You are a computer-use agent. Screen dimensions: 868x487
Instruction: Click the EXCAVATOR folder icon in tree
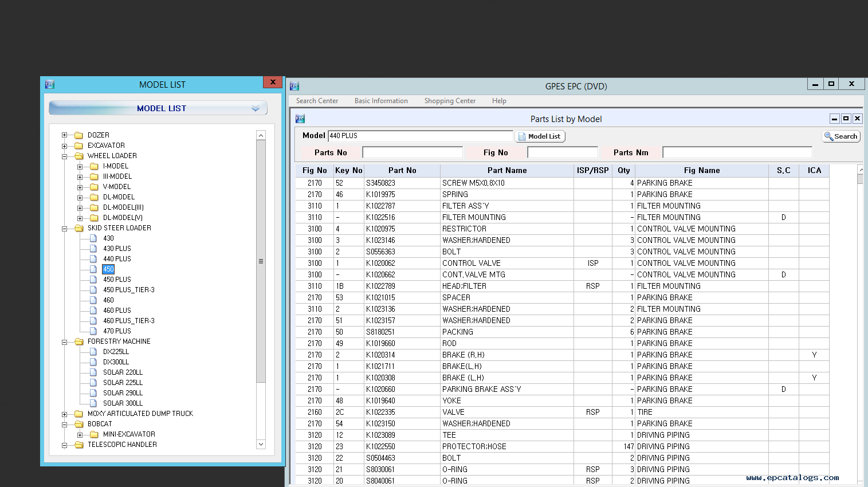tap(79, 146)
